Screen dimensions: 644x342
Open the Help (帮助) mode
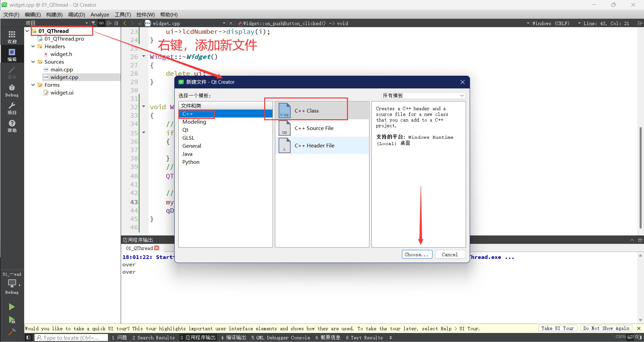pos(12,126)
